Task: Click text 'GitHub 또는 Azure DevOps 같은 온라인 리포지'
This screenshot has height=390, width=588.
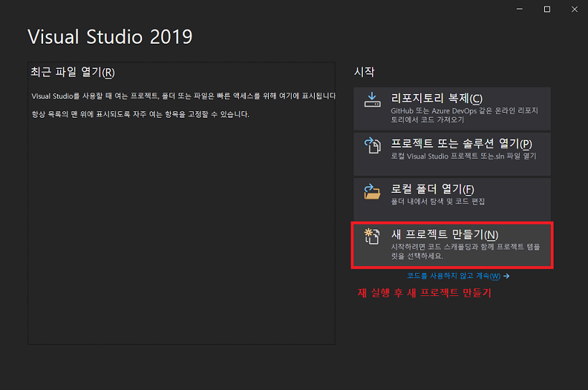Action: 464,110
